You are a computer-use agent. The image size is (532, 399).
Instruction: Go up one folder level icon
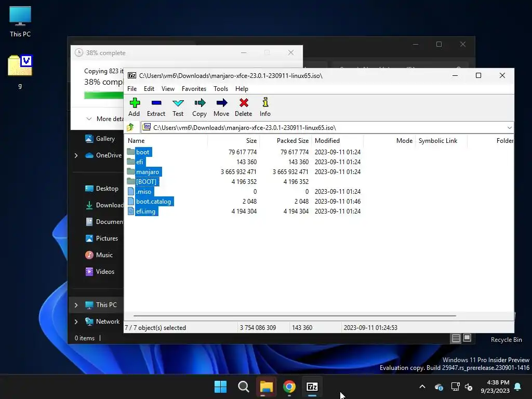coord(130,128)
